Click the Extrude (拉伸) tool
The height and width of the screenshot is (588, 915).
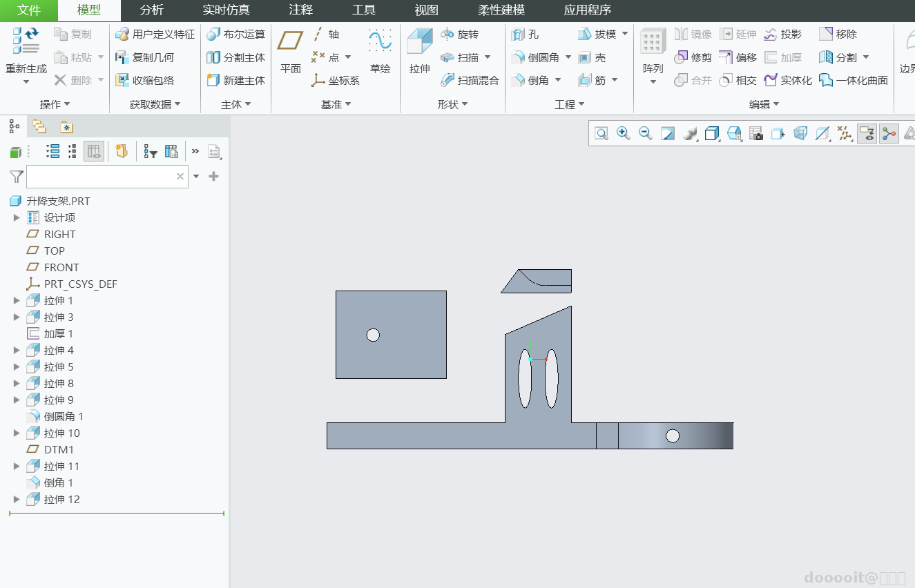(419, 50)
